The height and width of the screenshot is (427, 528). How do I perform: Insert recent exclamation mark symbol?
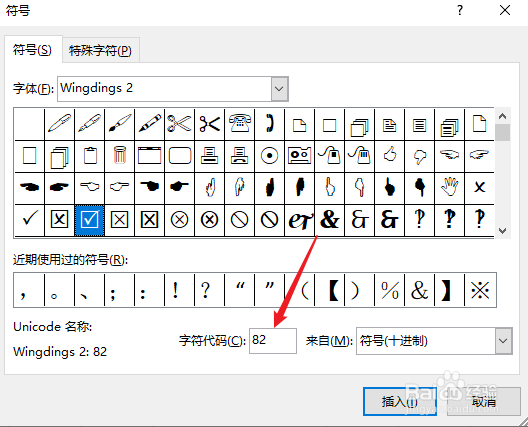179,290
